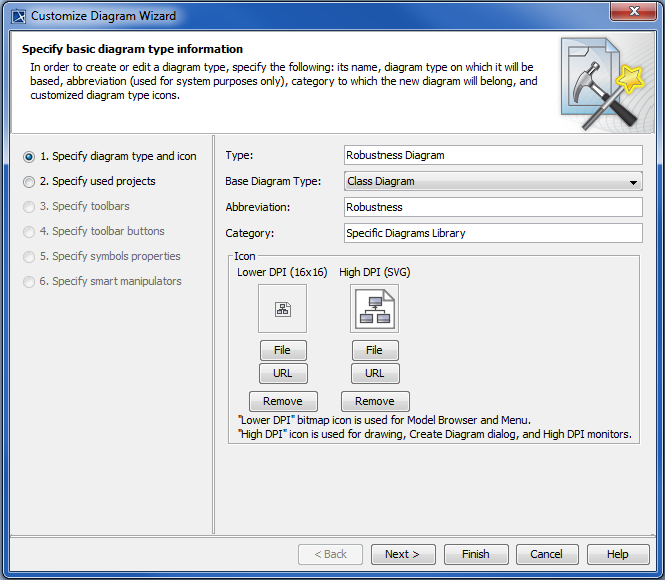Open the Base Diagram Type dropdown

point(493,181)
